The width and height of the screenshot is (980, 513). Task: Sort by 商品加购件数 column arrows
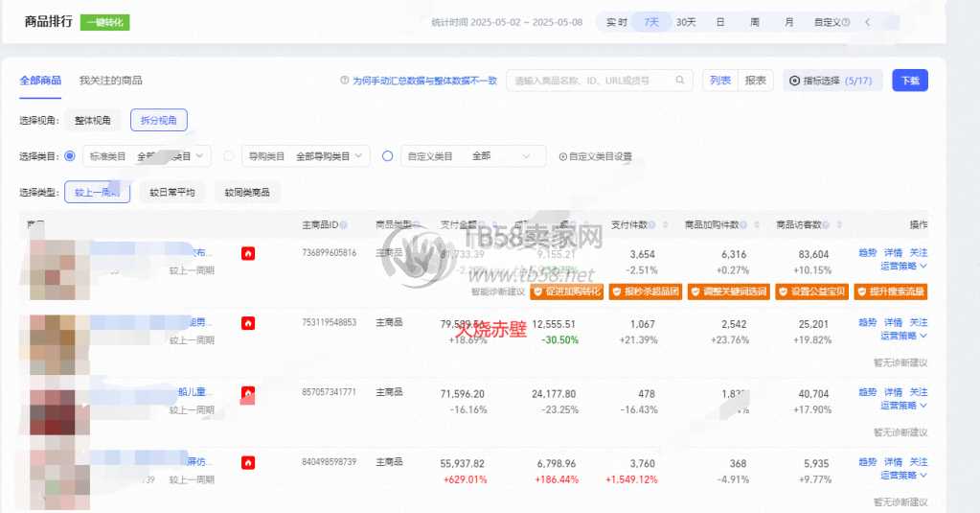[757, 224]
